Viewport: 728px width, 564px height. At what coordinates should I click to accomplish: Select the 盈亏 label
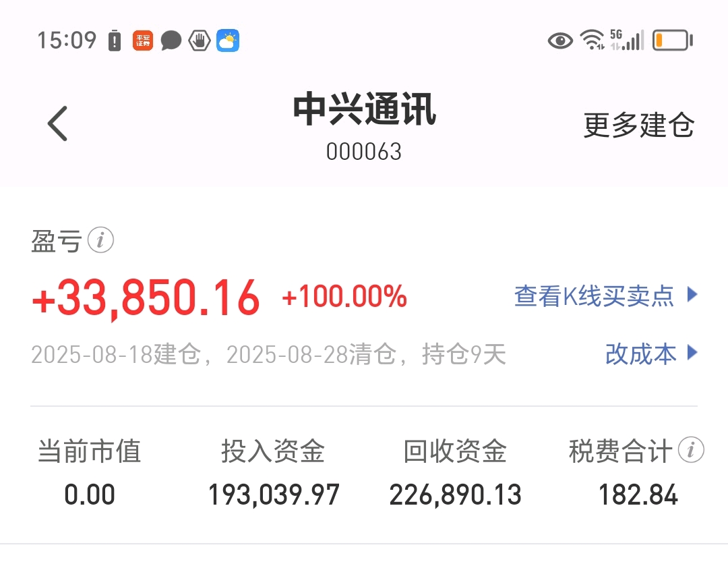(x=56, y=241)
